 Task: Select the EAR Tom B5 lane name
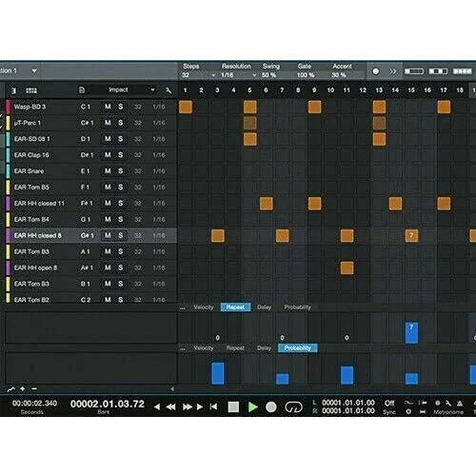coord(31,188)
